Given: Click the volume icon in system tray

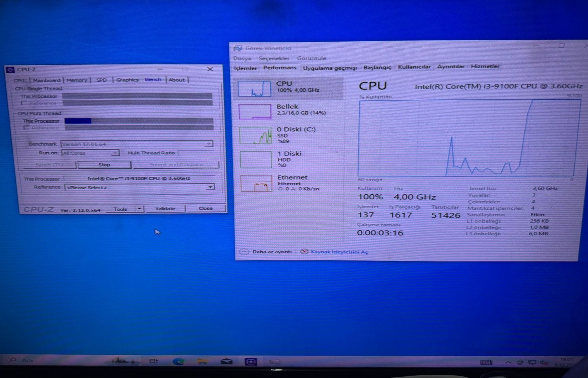Looking at the screenshot, I should pos(544,363).
